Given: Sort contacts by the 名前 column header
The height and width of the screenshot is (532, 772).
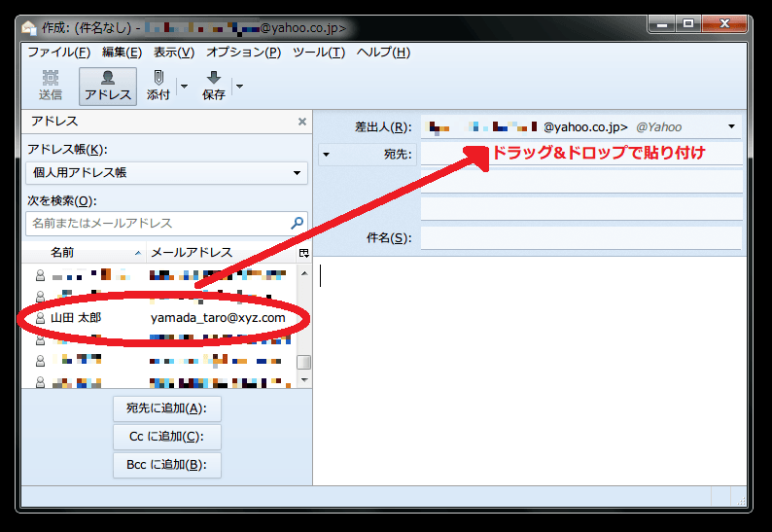Looking at the screenshot, I should coord(88,253).
